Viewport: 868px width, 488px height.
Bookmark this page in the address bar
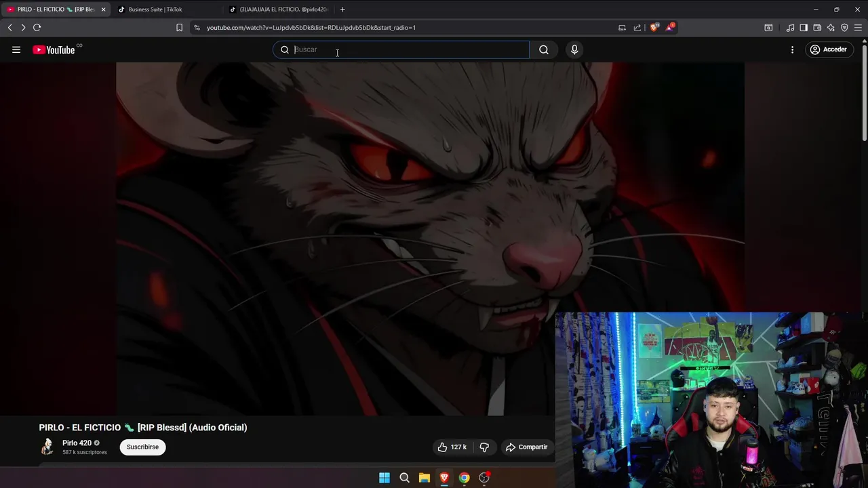(179, 28)
